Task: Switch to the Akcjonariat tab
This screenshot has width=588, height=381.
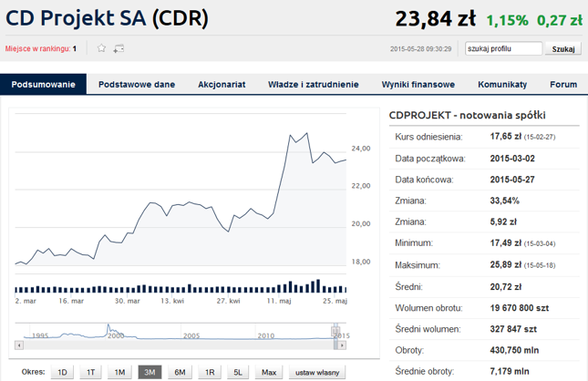Action: point(222,85)
